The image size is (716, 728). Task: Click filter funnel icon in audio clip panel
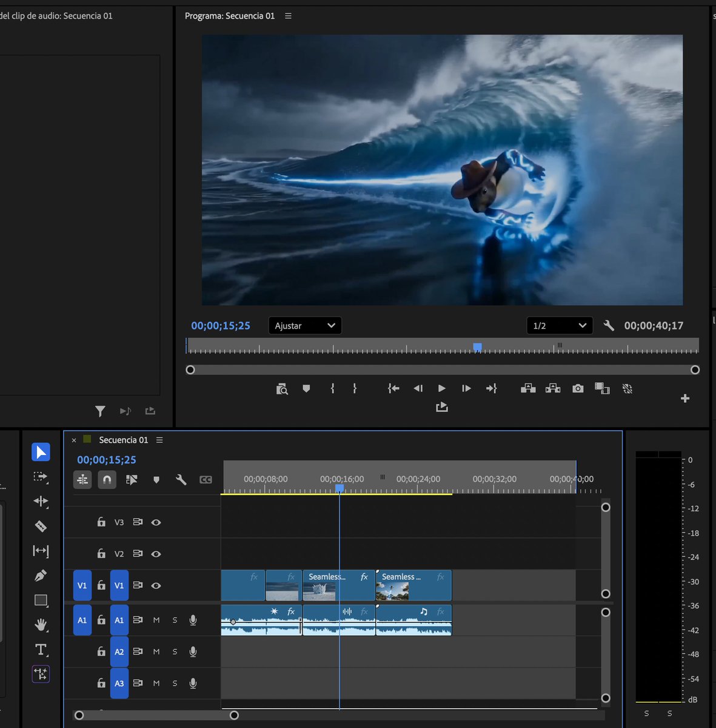click(100, 411)
